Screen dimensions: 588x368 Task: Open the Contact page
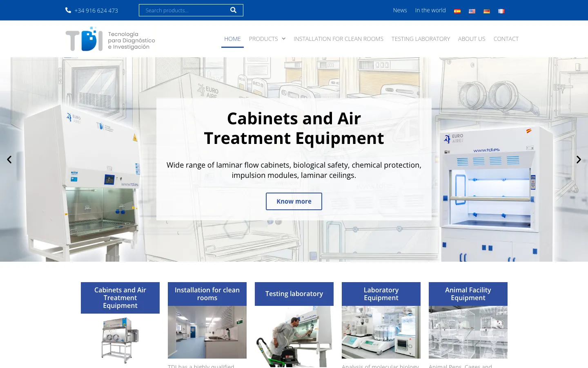tap(506, 39)
